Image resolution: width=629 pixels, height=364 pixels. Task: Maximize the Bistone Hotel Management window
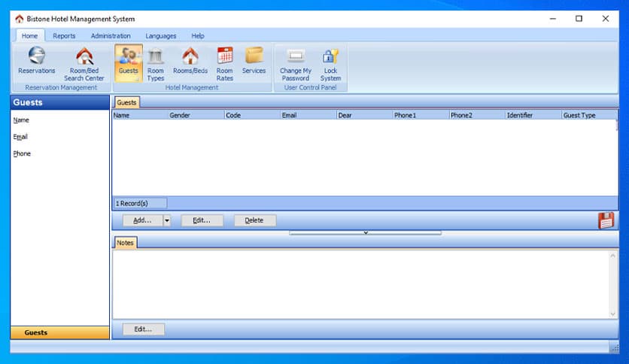[579, 19]
